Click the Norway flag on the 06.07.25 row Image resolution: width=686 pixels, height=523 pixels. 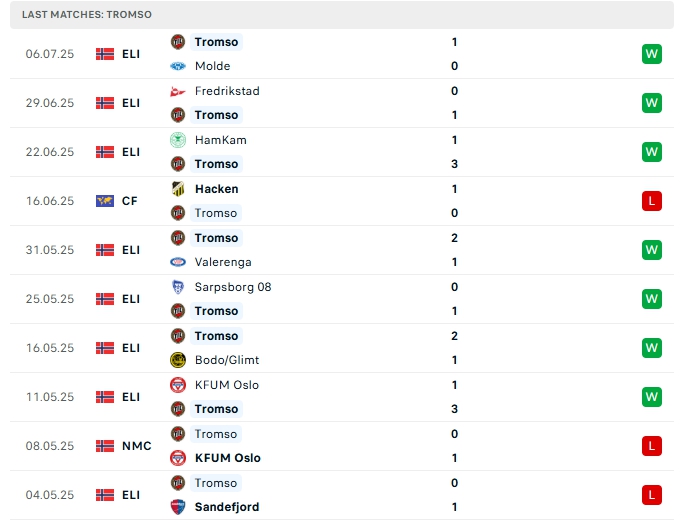point(105,54)
